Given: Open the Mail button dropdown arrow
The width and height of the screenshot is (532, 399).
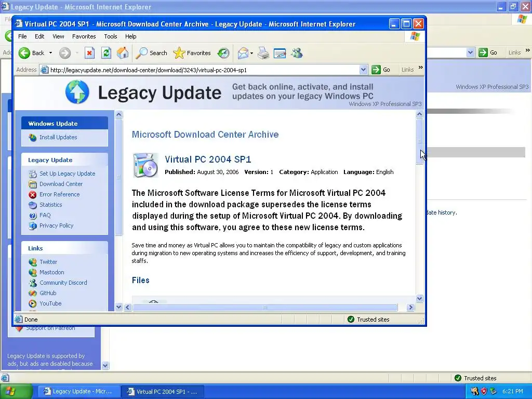Looking at the screenshot, I should click(251, 53).
